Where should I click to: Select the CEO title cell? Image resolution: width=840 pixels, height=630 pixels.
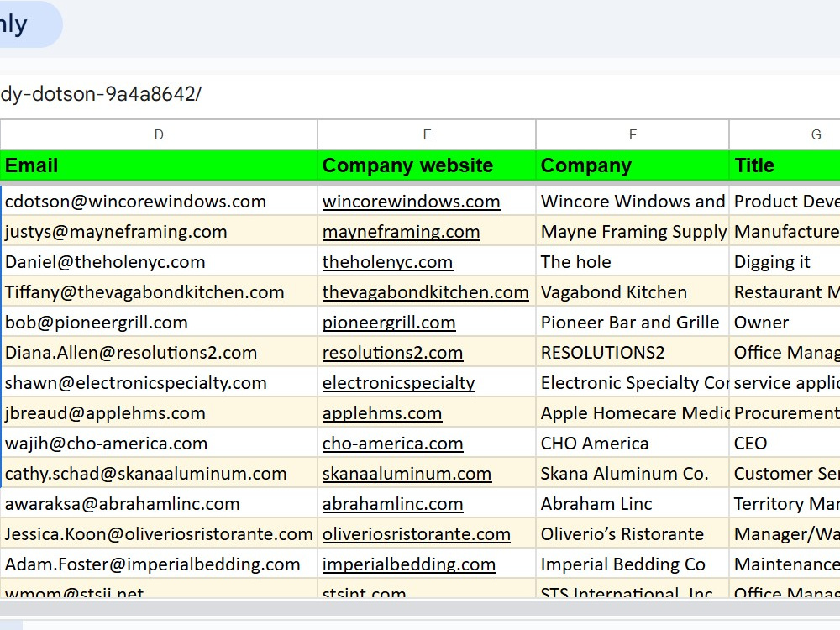point(785,444)
